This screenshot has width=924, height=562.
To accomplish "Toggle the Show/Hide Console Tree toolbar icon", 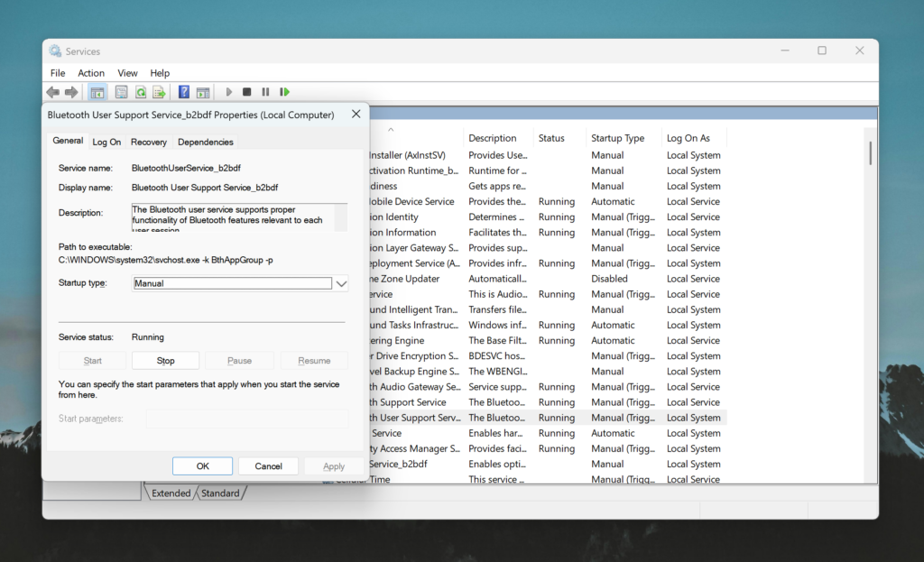I will (97, 92).
